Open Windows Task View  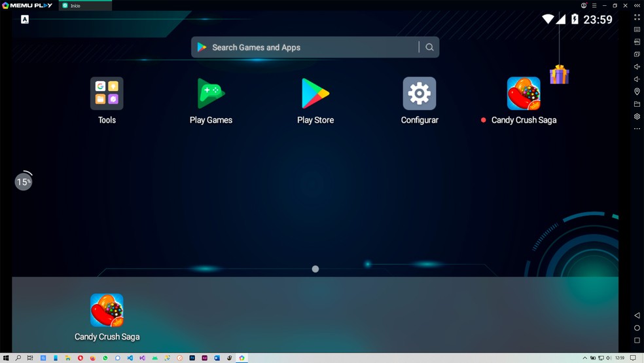(30, 358)
